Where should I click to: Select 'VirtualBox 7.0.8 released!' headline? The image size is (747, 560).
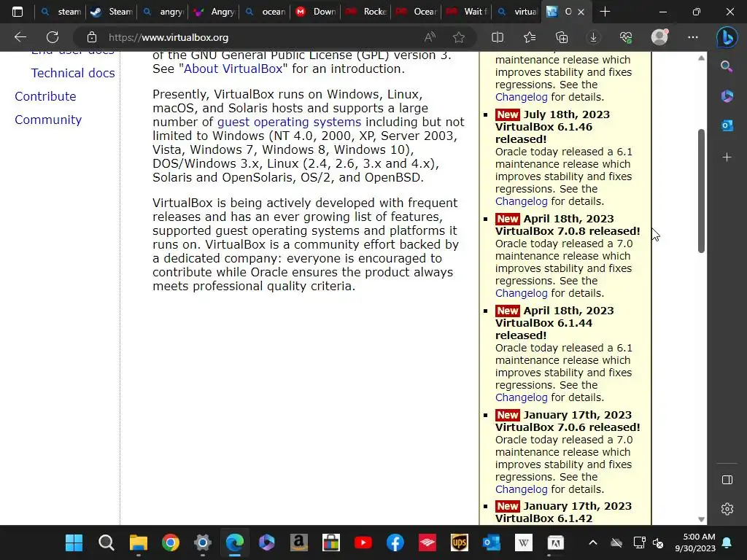568,231
